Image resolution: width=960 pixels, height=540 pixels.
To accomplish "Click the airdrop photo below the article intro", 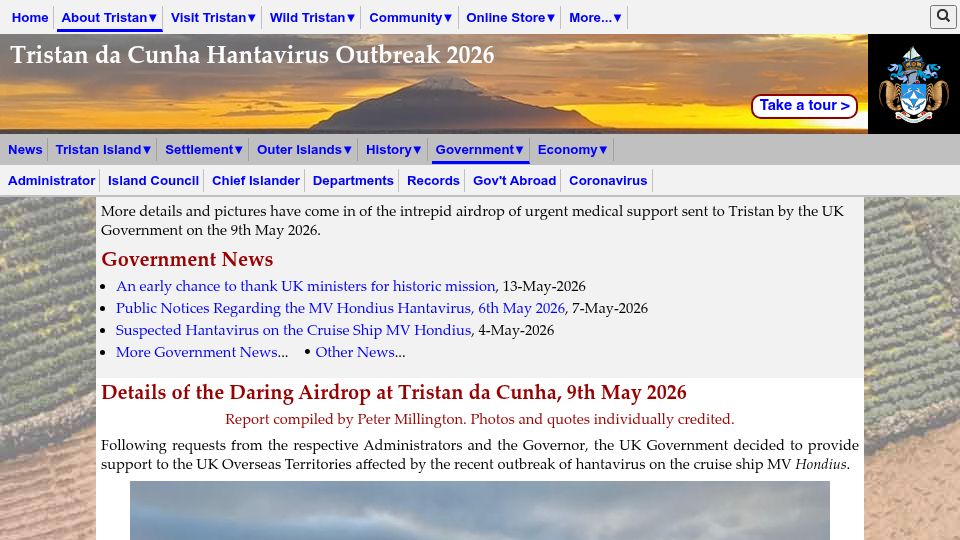I will [x=479, y=511].
